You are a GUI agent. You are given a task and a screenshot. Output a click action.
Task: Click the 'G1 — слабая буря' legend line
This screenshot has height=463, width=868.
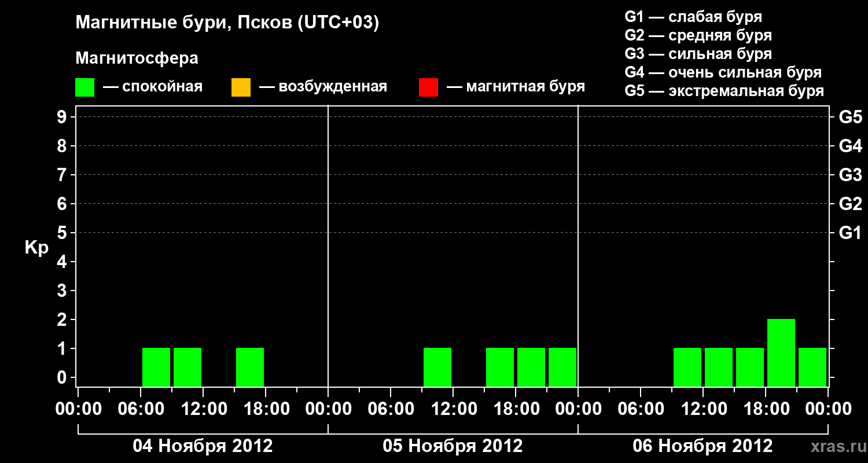(693, 17)
